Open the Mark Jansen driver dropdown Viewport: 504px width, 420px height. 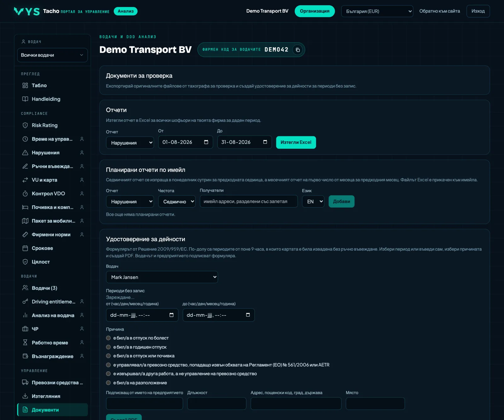162,277
